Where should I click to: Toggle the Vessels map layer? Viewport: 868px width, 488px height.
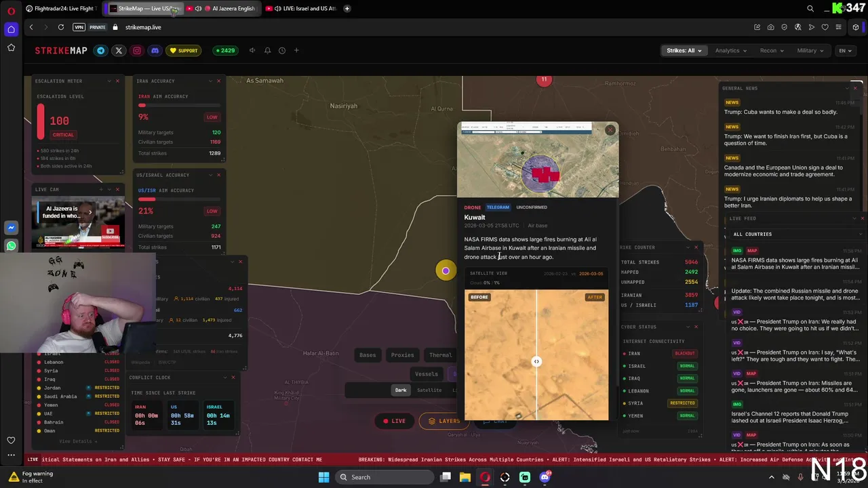426,373
